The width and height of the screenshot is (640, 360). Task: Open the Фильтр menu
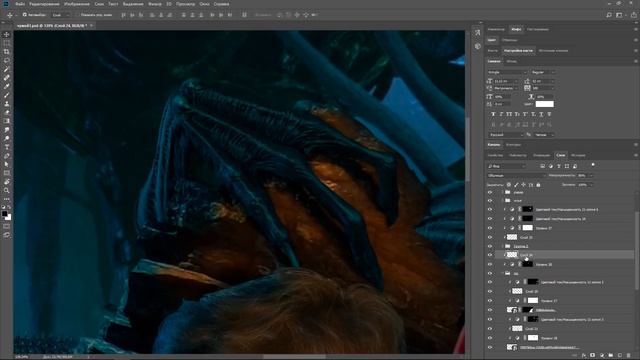click(x=155, y=4)
